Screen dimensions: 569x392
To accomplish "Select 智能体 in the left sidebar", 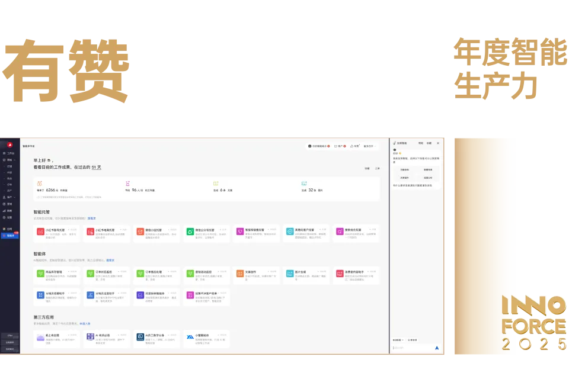I will [10, 235].
